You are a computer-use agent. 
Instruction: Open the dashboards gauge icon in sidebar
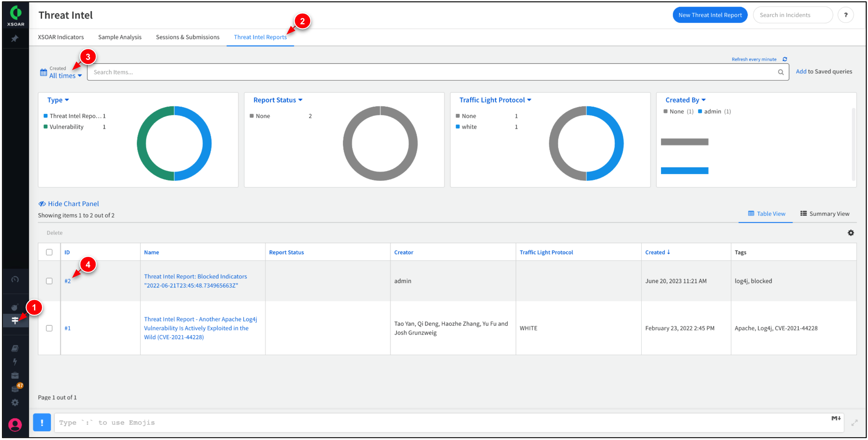coord(15,280)
